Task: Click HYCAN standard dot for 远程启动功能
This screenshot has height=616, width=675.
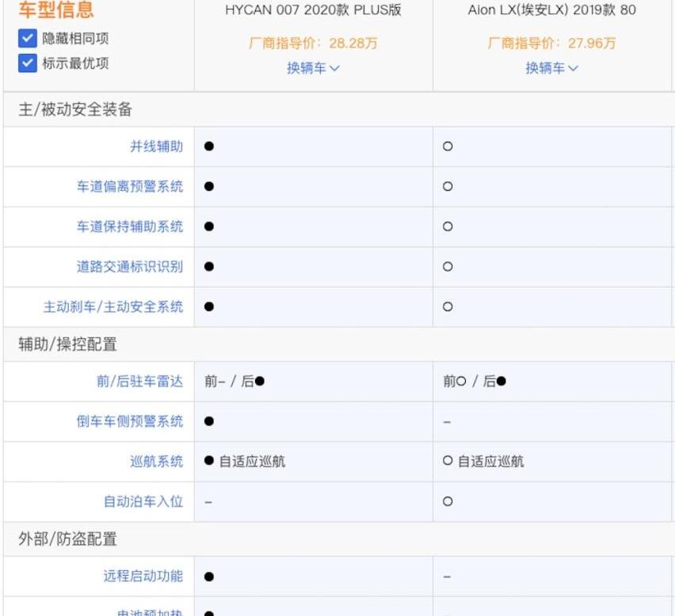Action: (x=209, y=576)
